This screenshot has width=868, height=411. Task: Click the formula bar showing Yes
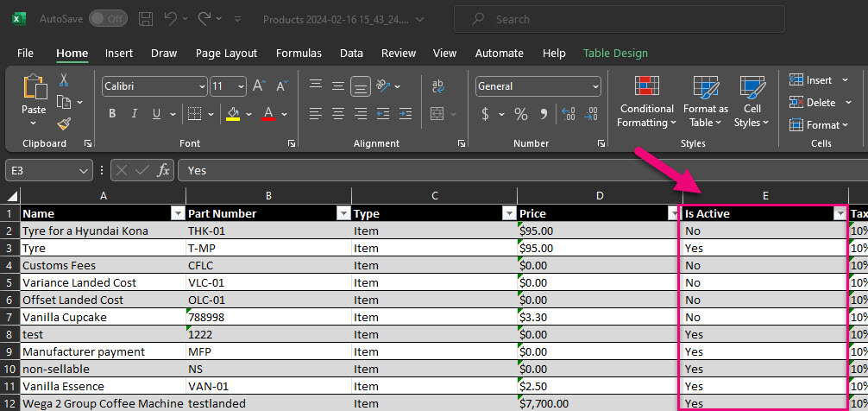(x=523, y=171)
